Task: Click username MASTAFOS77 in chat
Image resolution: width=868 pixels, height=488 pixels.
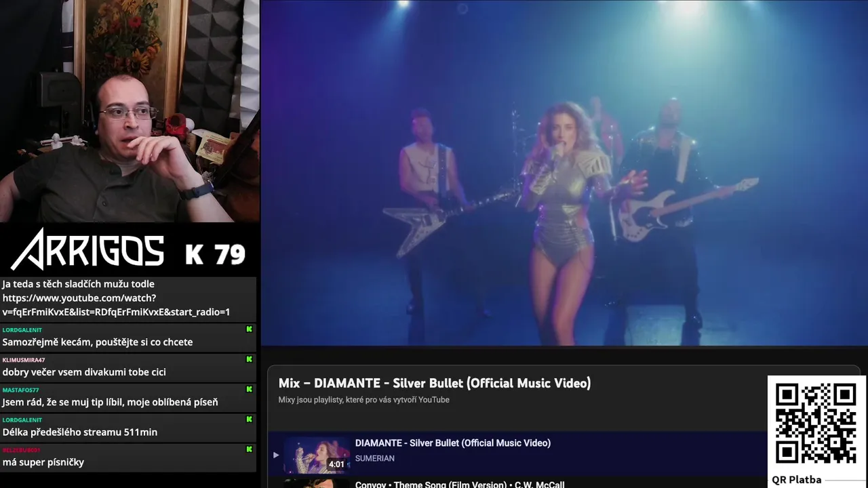Action: tap(21, 390)
